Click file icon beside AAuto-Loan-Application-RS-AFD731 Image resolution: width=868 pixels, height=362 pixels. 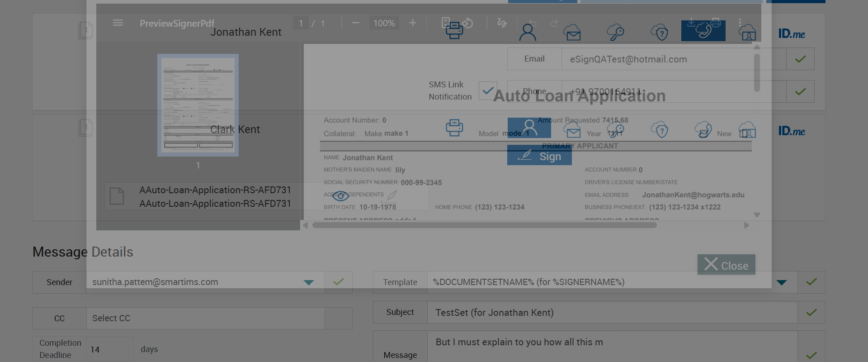click(117, 196)
